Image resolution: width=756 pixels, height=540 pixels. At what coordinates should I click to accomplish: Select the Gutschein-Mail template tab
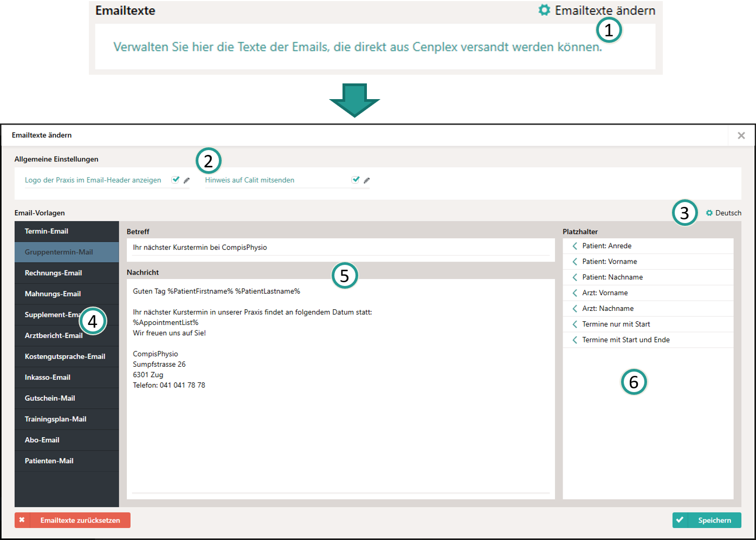(x=67, y=398)
